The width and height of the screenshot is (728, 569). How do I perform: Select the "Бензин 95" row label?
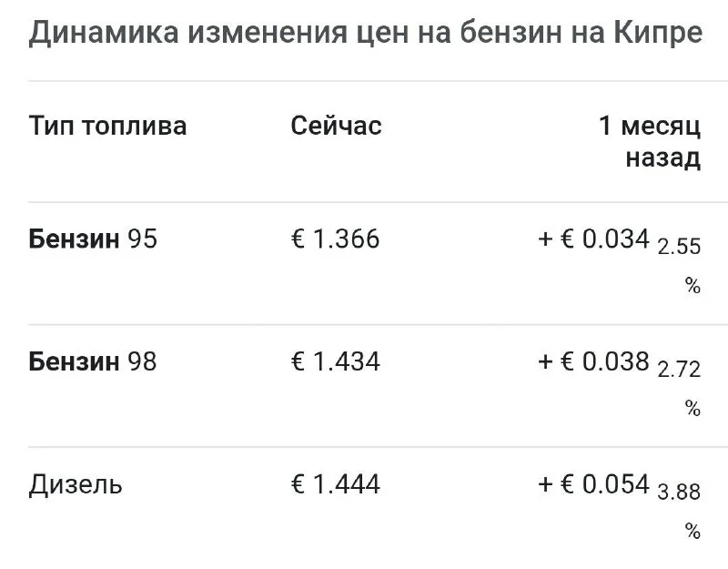pos(93,239)
